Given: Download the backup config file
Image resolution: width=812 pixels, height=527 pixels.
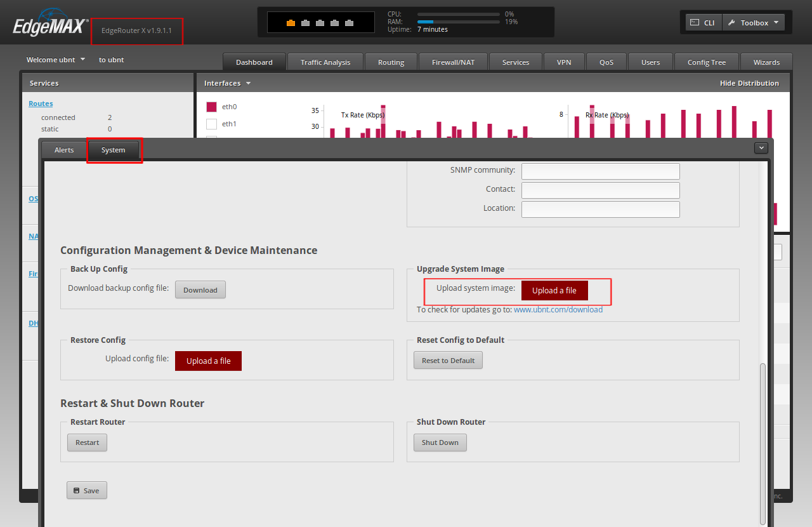Looking at the screenshot, I should [x=200, y=290].
